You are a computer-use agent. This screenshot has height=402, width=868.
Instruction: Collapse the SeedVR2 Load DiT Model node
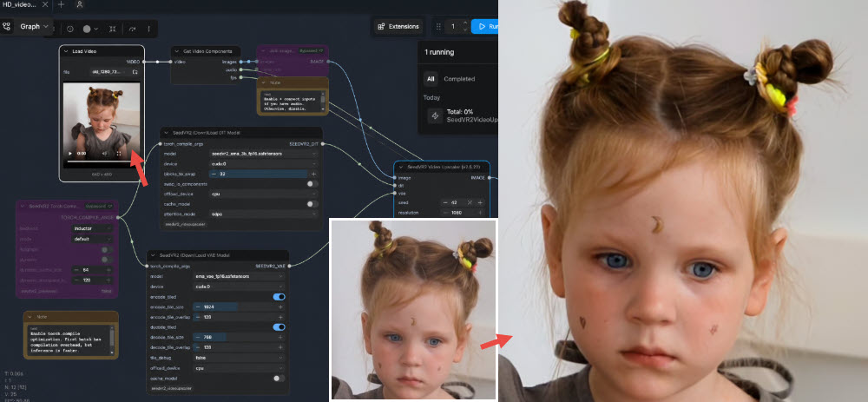[x=167, y=133]
